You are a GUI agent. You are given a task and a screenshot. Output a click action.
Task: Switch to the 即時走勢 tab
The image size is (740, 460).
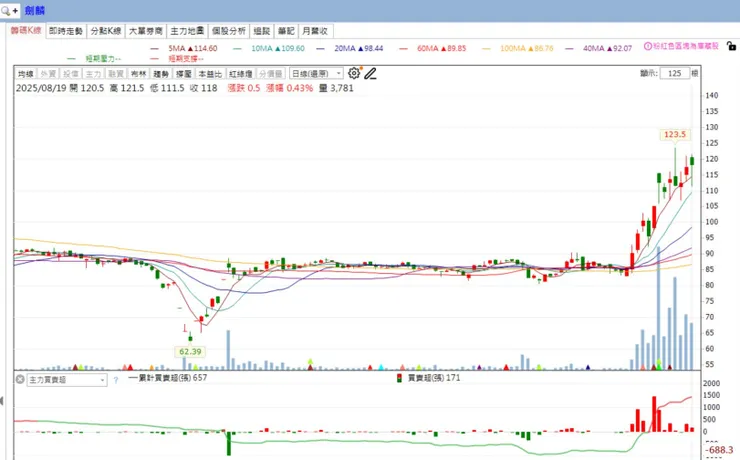(x=66, y=31)
